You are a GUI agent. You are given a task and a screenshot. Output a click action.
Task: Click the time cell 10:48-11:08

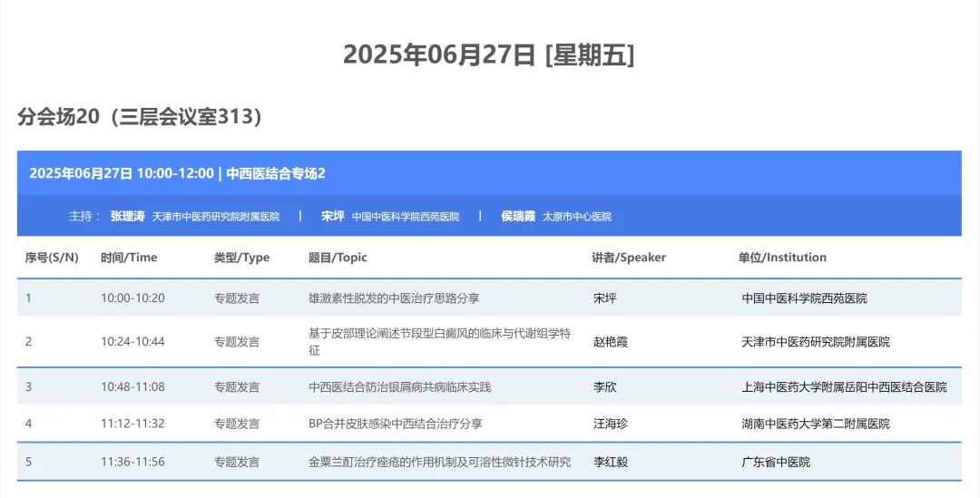click(x=132, y=386)
